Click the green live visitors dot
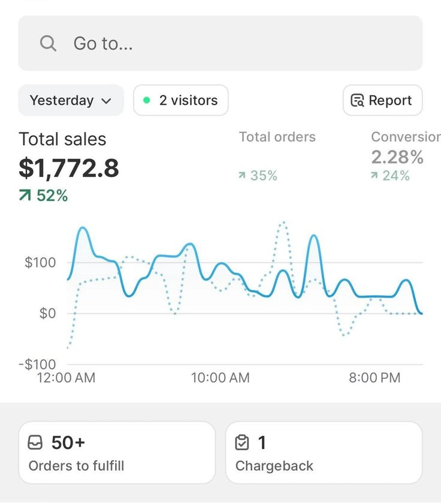The height and width of the screenshot is (504, 441). click(x=146, y=100)
